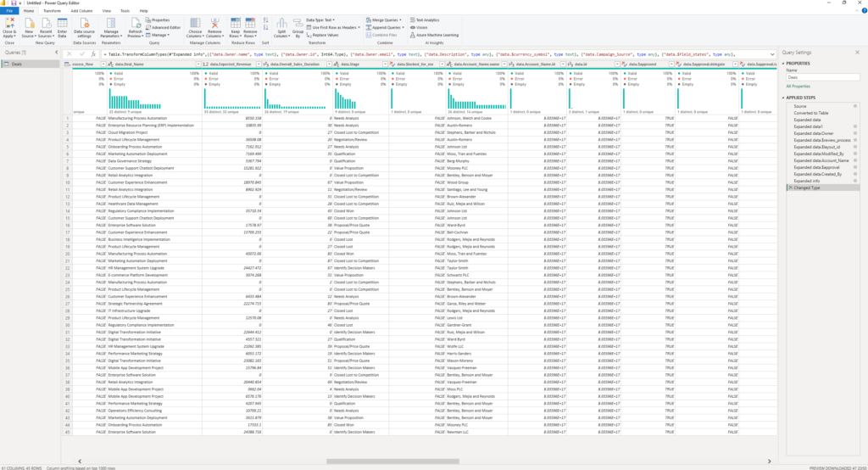Click the data type icon of data.Stage column
Screen dimensions: 868x470
click(x=337, y=64)
